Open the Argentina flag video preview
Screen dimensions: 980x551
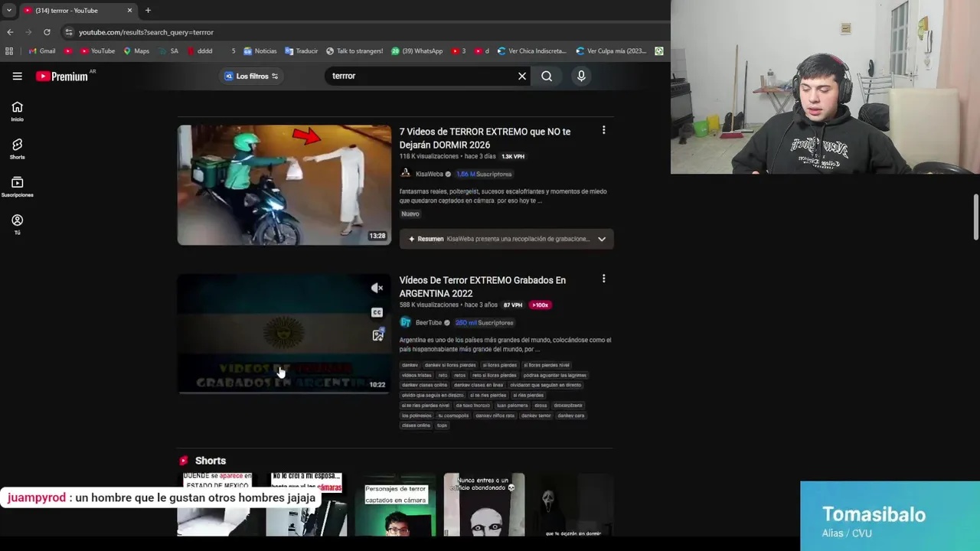[284, 334]
